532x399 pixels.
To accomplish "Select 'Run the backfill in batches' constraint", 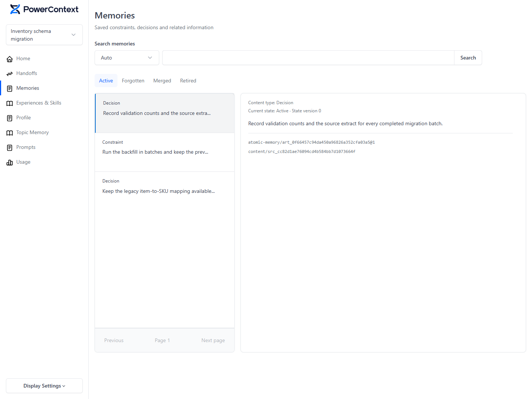I will pos(165,152).
